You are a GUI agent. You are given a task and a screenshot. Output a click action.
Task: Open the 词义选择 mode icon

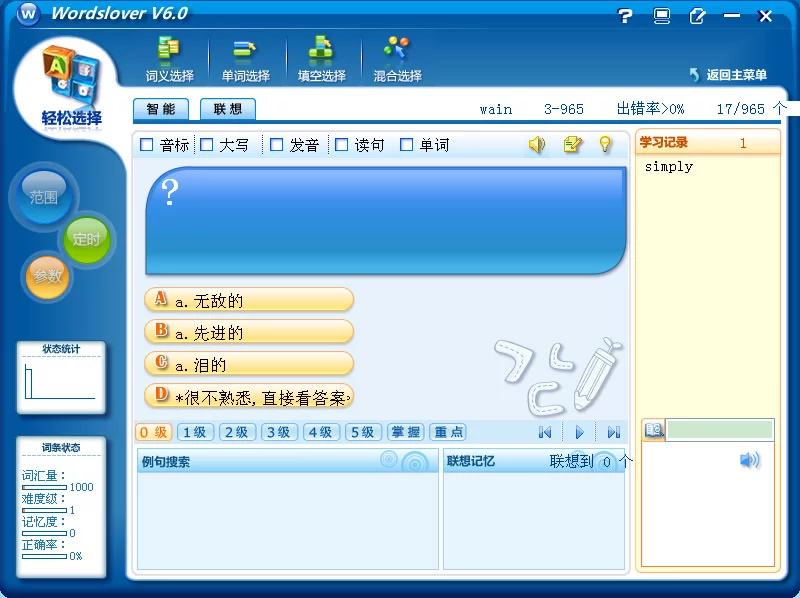[169, 60]
